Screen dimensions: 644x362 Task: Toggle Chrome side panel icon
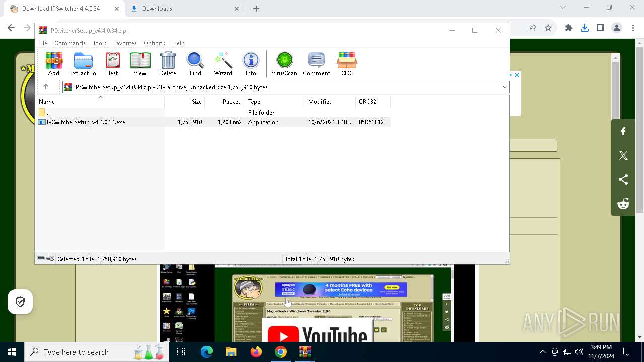click(x=601, y=28)
